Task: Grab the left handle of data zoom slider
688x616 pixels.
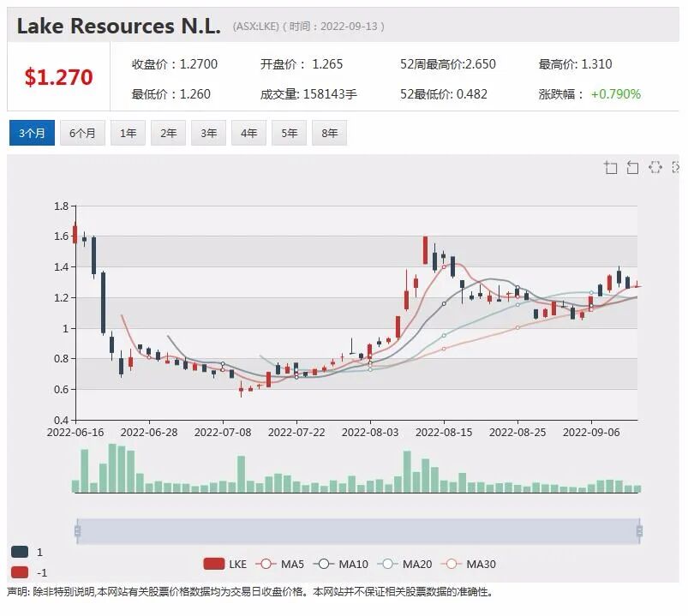Action: (x=78, y=531)
